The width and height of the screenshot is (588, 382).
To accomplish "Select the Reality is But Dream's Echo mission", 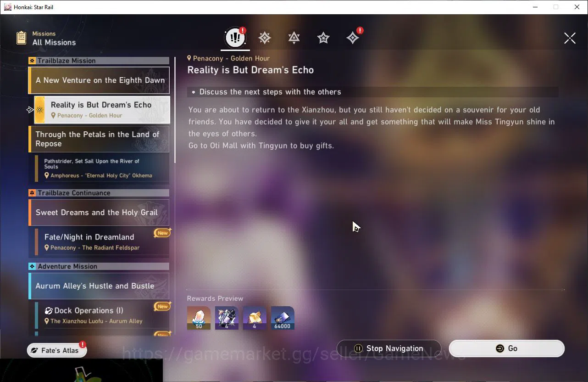I will pos(102,110).
